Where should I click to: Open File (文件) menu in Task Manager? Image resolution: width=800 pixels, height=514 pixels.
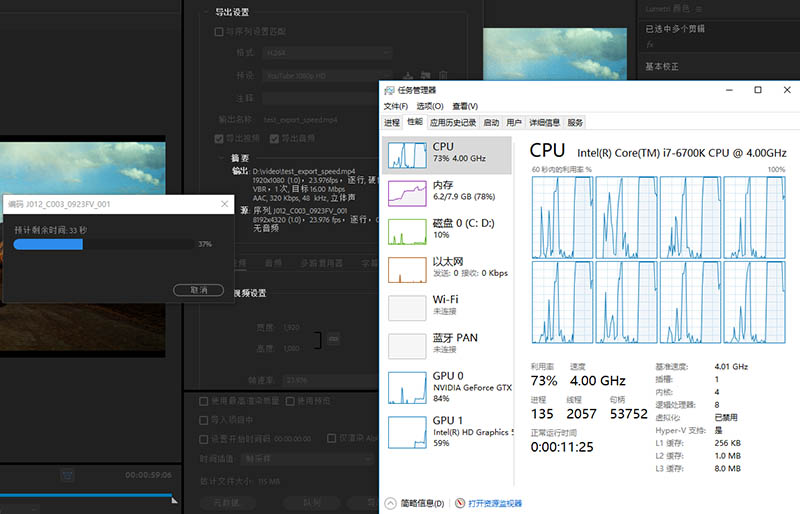pyautogui.click(x=395, y=106)
